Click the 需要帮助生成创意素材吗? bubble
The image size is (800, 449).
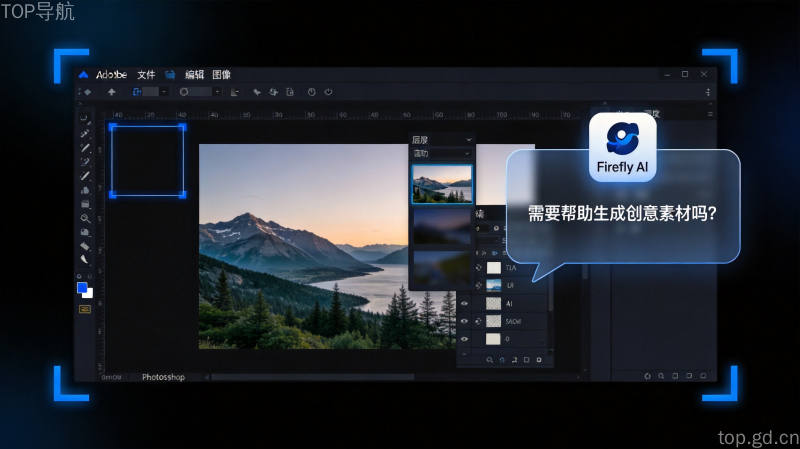(x=622, y=213)
